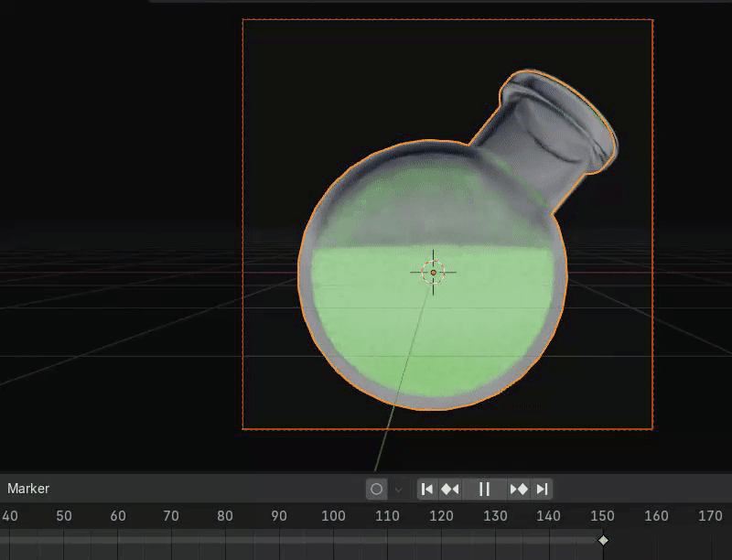This screenshot has width=732, height=560.
Task: Open the Marker menu
Action: [28, 489]
